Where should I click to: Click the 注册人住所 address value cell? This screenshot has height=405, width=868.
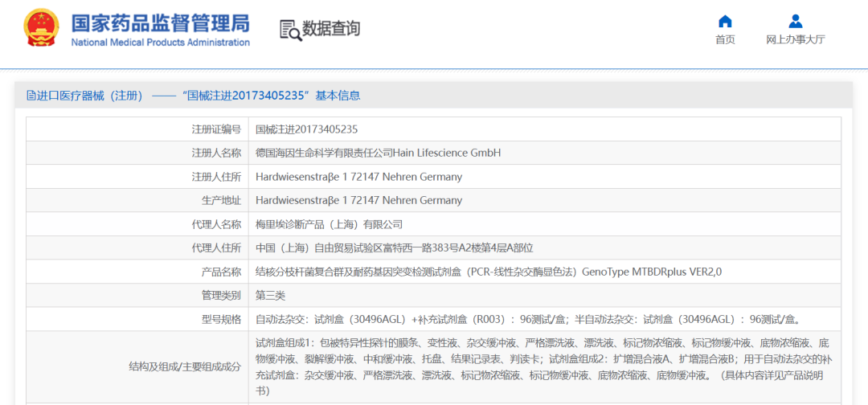tap(358, 177)
